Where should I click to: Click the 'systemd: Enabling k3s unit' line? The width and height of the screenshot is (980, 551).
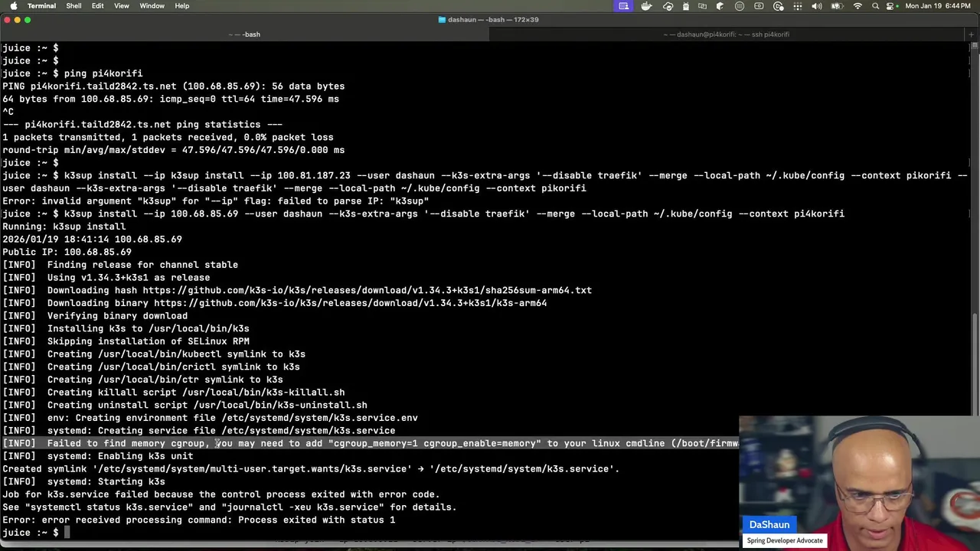tap(97, 456)
